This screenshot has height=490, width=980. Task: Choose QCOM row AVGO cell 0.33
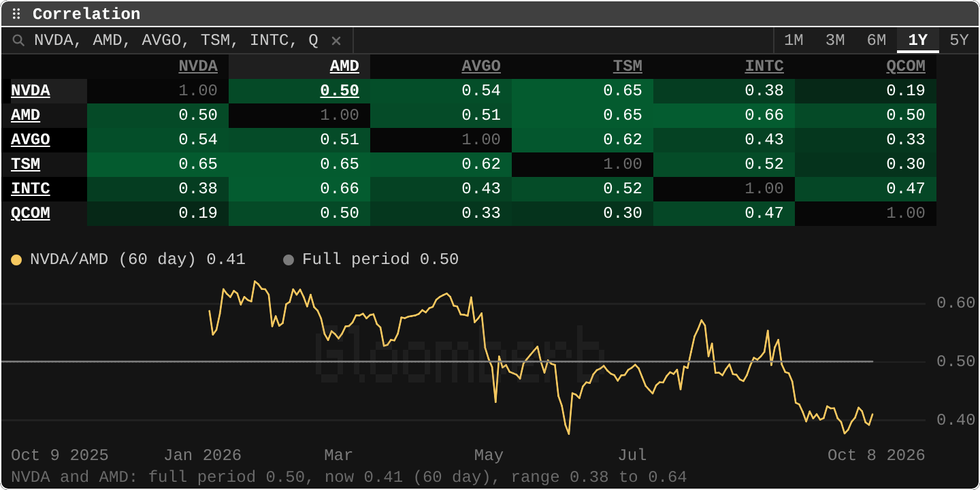[441, 213]
